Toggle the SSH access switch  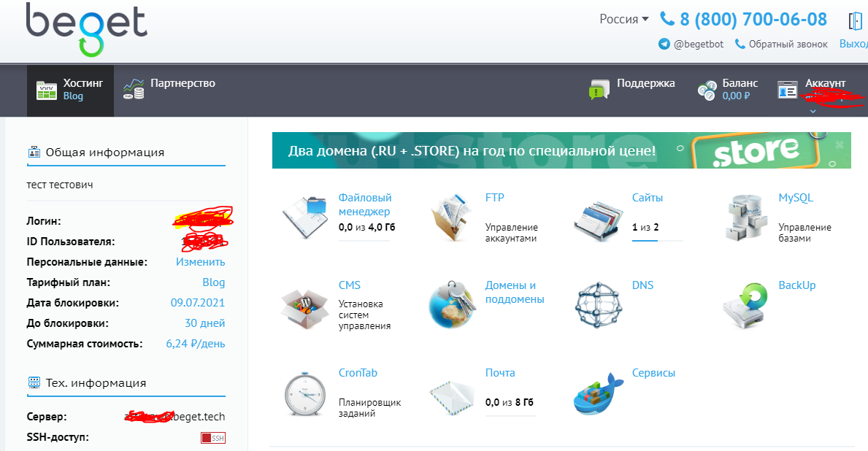pyautogui.click(x=213, y=438)
